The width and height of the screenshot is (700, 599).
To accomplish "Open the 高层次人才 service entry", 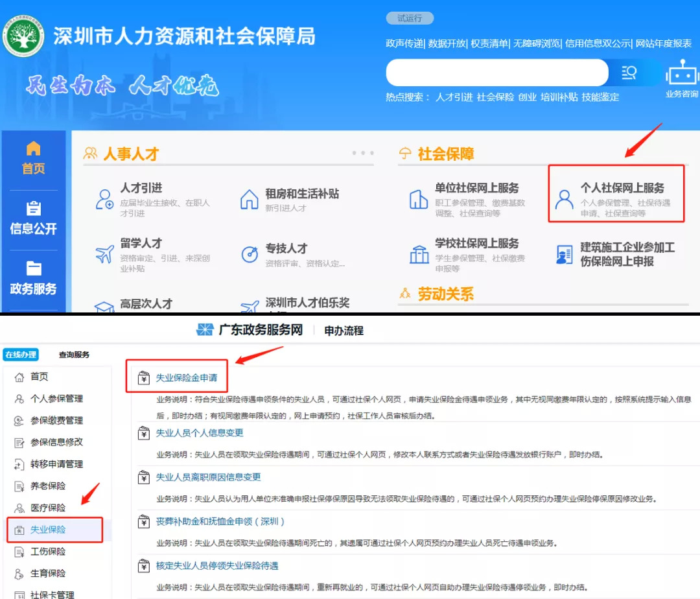I will click(x=146, y=304).
